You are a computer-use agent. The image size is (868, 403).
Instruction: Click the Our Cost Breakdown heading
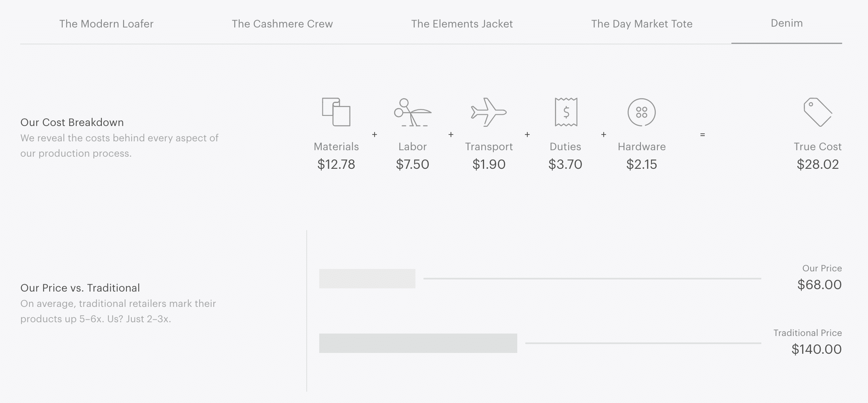coord(72,122)
